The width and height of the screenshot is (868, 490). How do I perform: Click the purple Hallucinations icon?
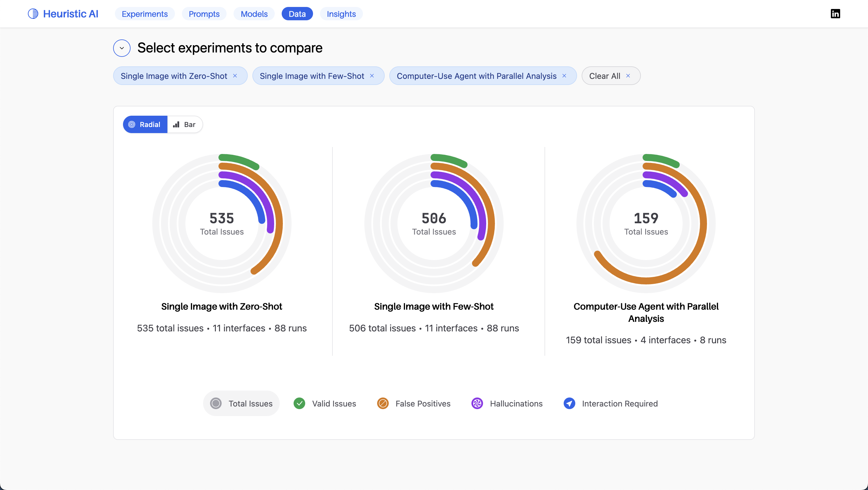click(477, 403)
